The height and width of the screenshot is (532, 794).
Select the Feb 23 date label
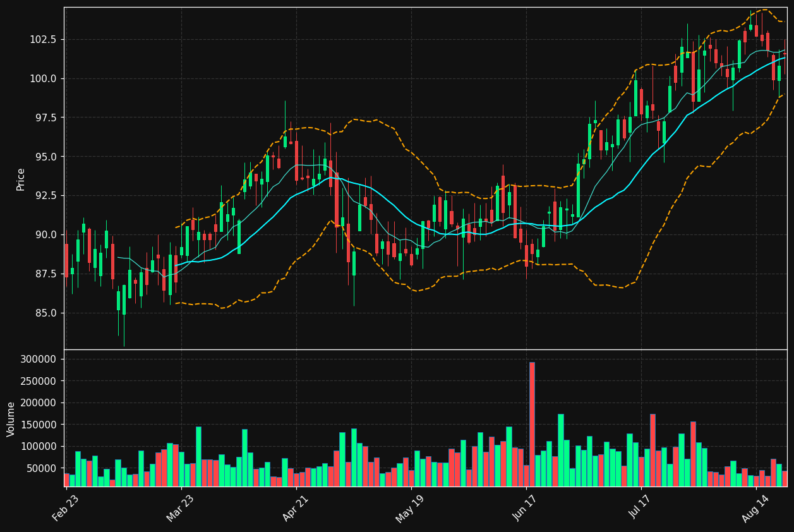click(66, 508)
